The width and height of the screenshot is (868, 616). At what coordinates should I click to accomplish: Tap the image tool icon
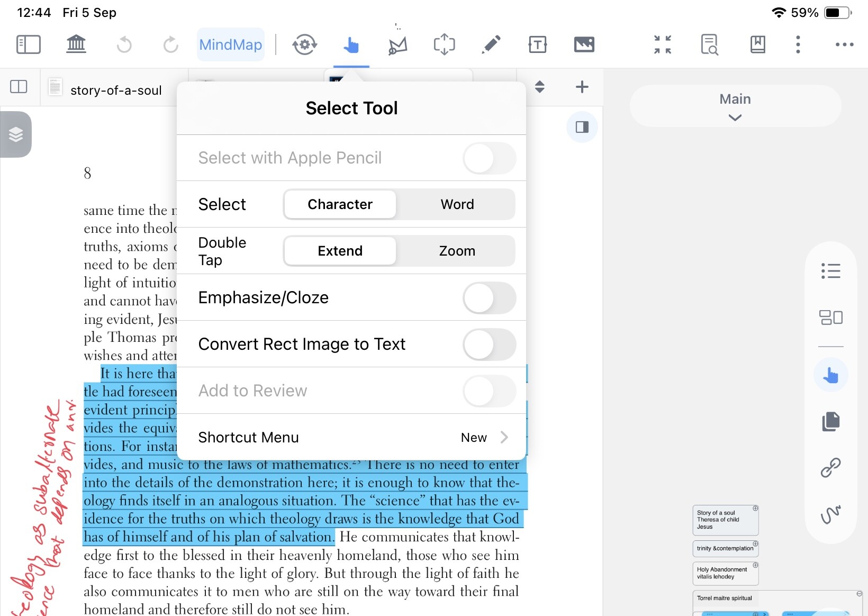(584, 44)
